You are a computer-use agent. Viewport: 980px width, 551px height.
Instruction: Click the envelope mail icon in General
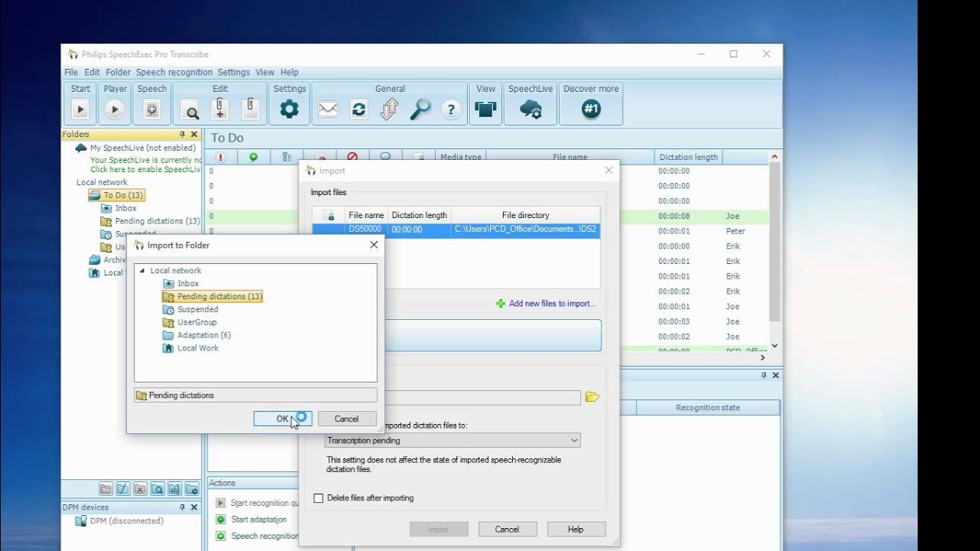pos(328,109)
